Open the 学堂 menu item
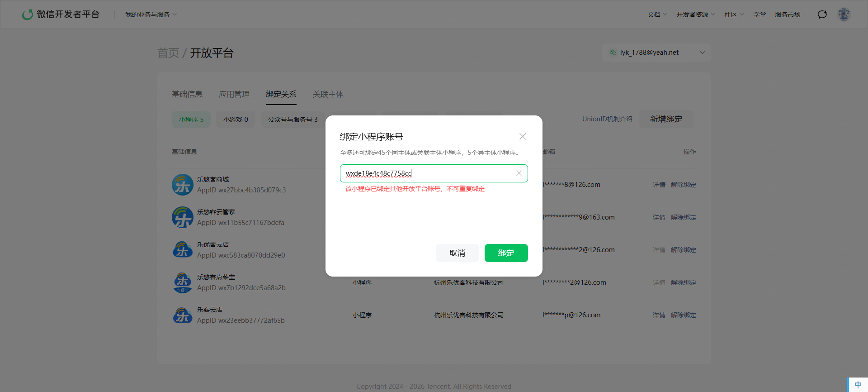The image size is (868, 392). 759,14
